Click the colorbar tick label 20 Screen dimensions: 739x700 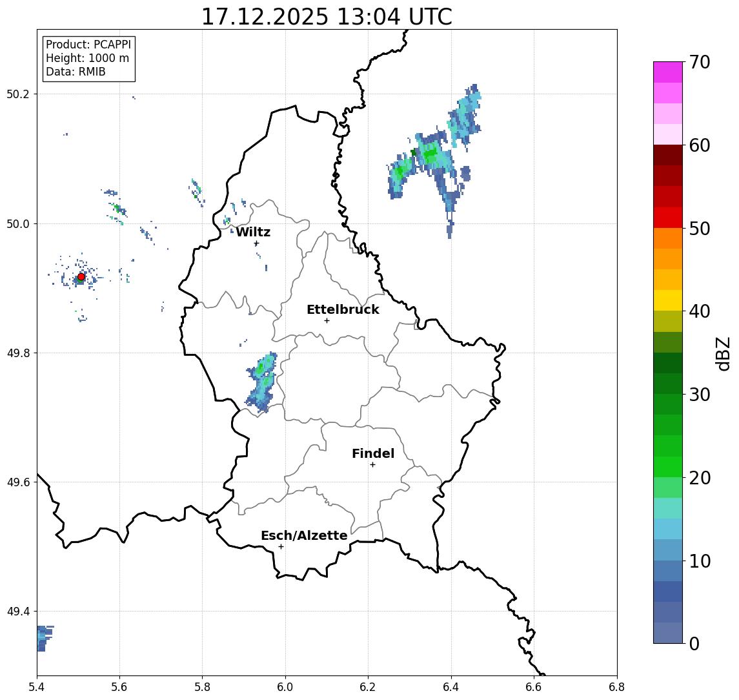tap(700, 477)
